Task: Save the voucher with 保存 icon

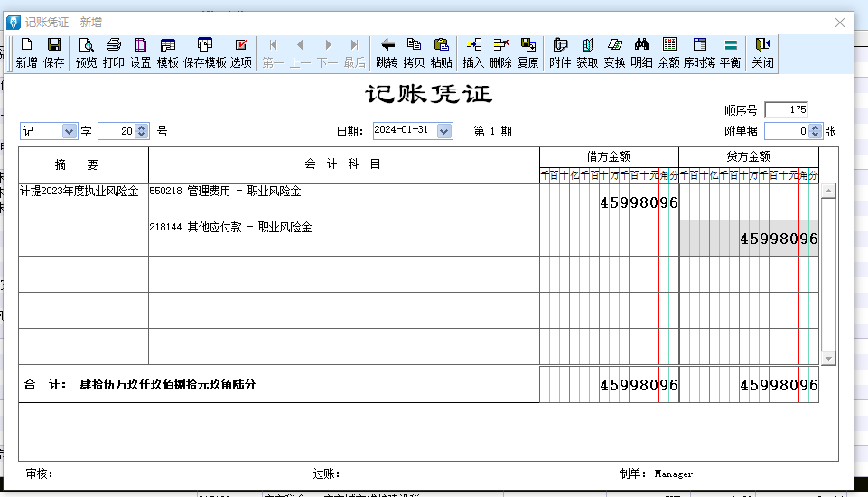Action: [53, 52]
